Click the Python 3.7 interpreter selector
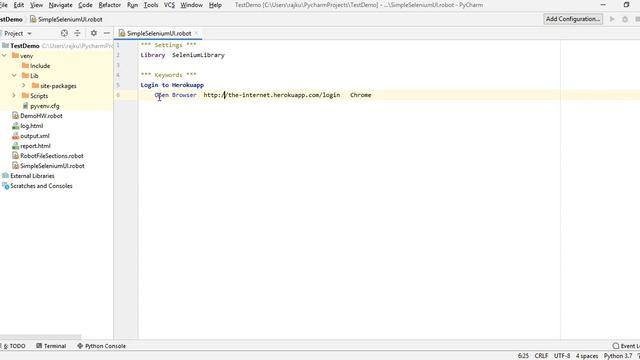Viewport: 640px width, 360px height. (x=618, y=356)
